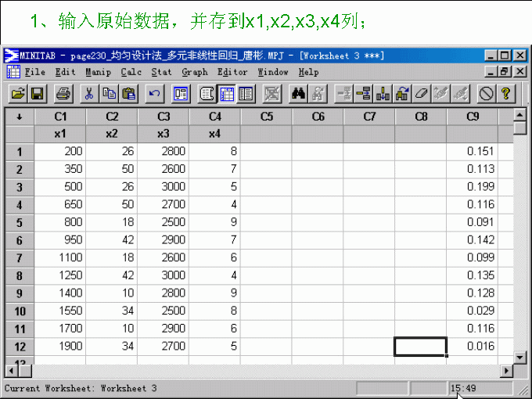The height and width of the screenshot is (399, 532).
Task: Click the horizontal scrollbar right arrow
Action: click(506, 370)
